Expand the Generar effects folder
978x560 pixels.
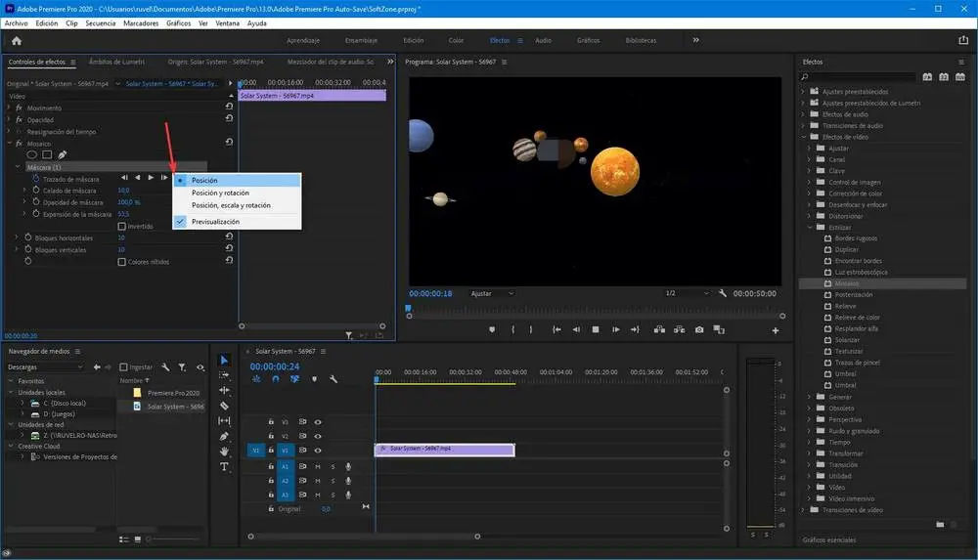[x=809, y=397]
